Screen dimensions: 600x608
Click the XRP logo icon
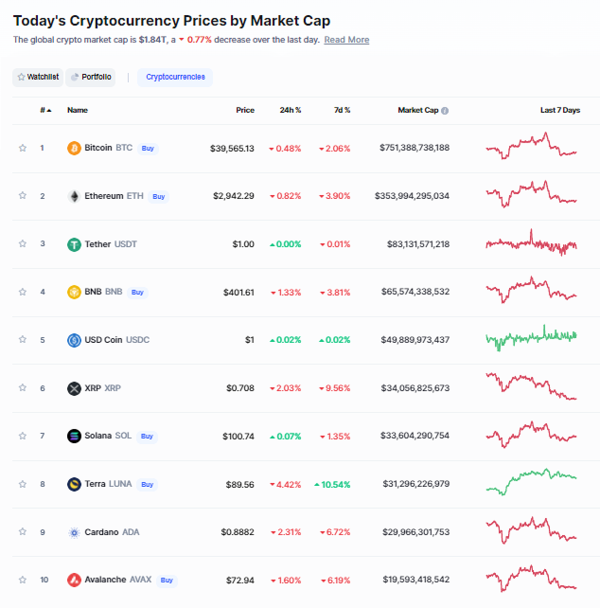(x=74, y=388)
